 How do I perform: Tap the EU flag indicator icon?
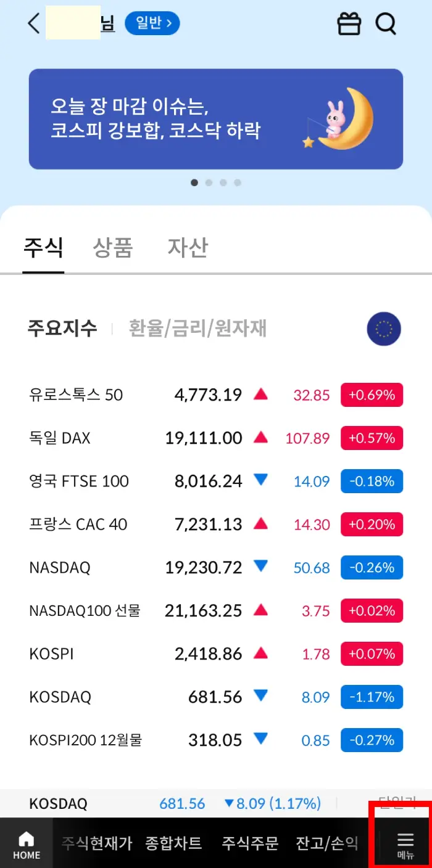tap(384, 329)
